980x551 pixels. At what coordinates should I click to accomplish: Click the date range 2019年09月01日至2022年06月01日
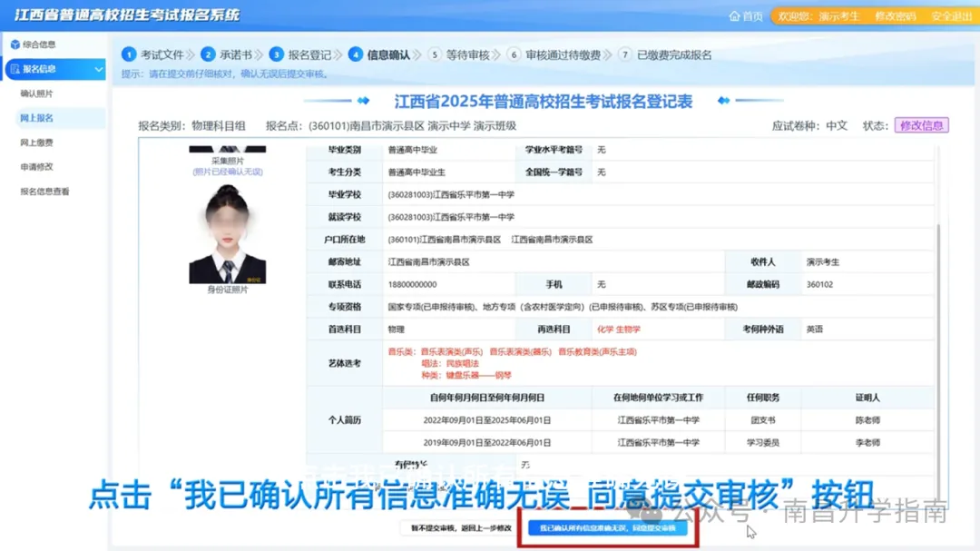pyautogui.click(x=487, y=443)
